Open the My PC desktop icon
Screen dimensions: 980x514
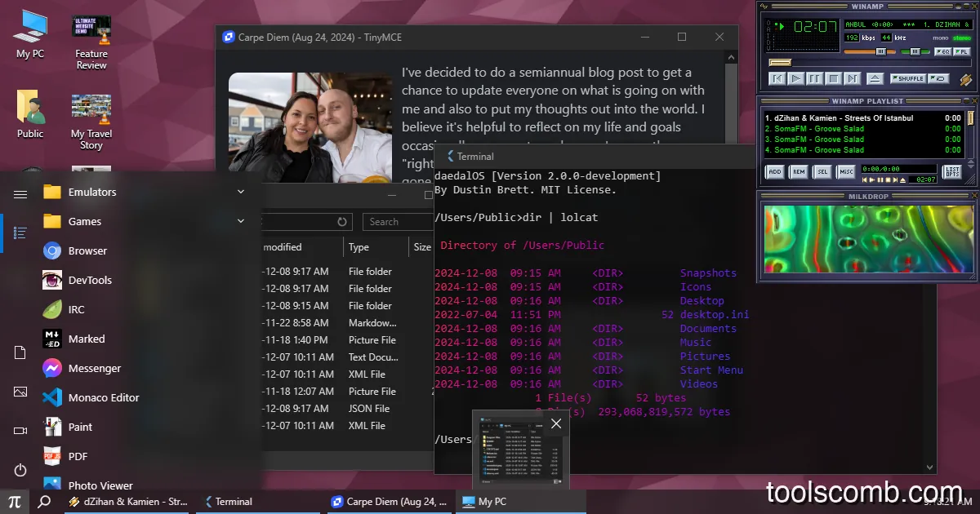point(30,33)
